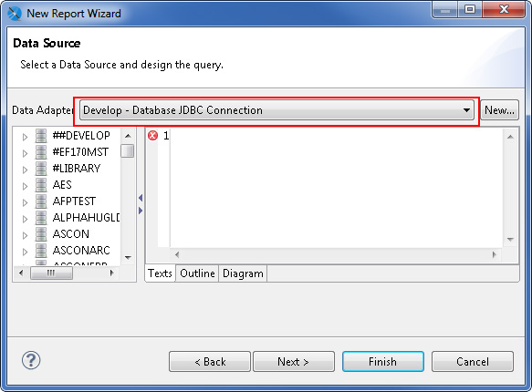Expand the AFPTEST tree node
Viewport: 532px width, 392px height.
pos(25,202)
